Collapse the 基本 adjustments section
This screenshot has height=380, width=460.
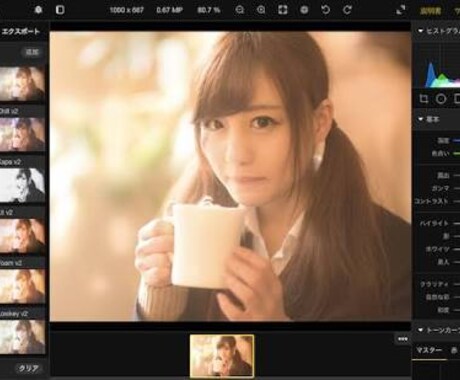(x=421, y=119)
